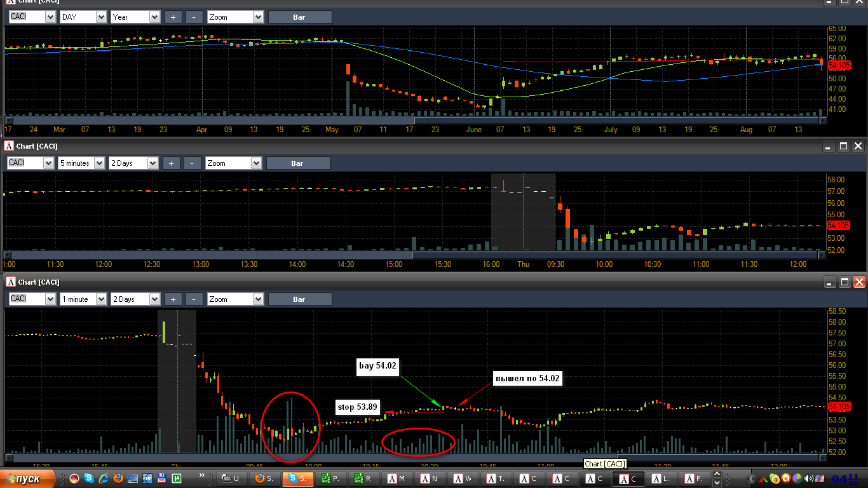Launch uTorrent green icon in quick launch

[x=177, y=478]
